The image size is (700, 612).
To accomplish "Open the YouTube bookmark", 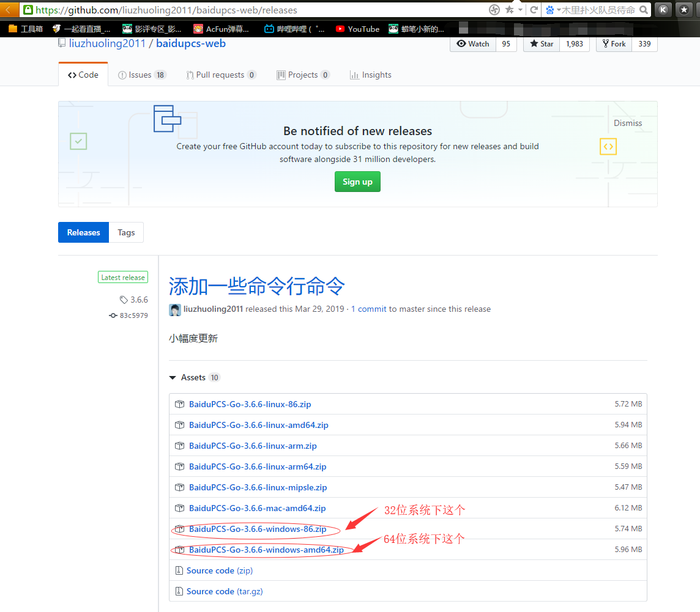I will point(357,29).
